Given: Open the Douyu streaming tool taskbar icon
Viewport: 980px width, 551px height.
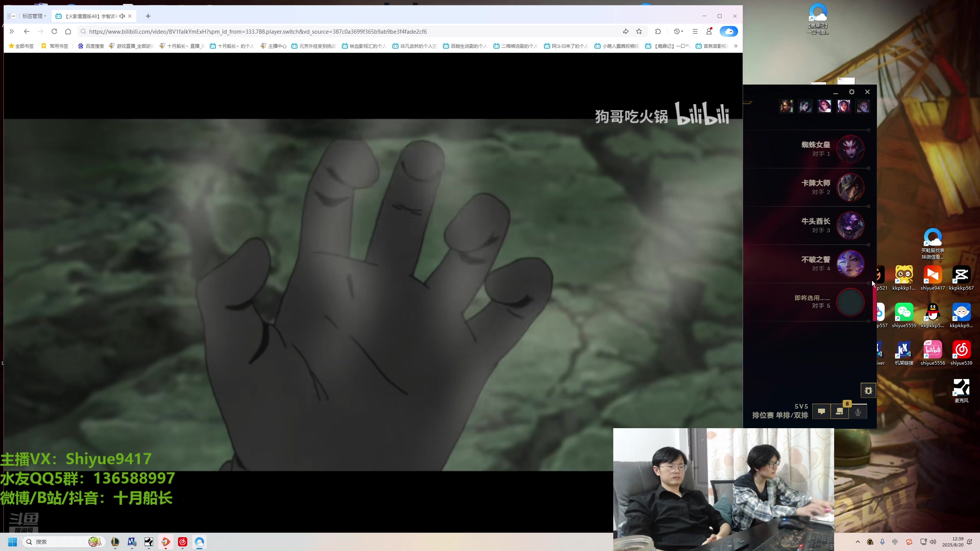Looking at the screenshot, I should tap(166, 542).
